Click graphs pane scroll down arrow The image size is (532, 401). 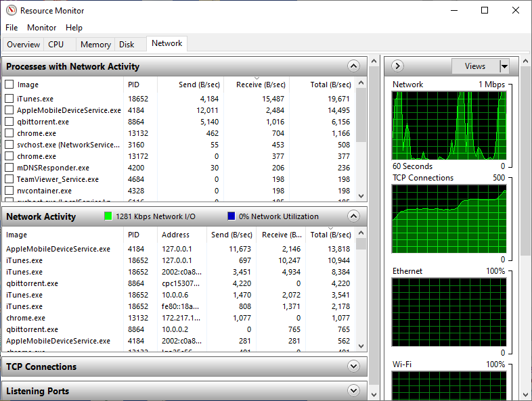tap(525, 394)
